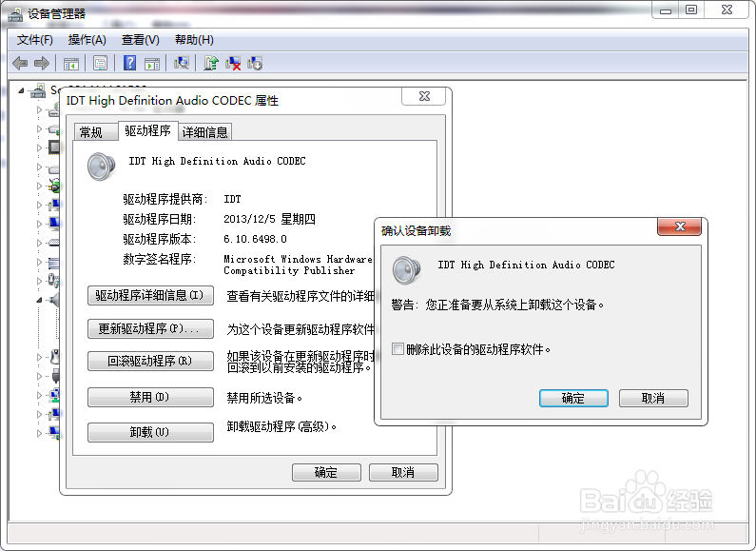The height and width of the screenshot is (551, 756).
Task: Click the 禁用所选设备 description text
Action: [264, 398]
